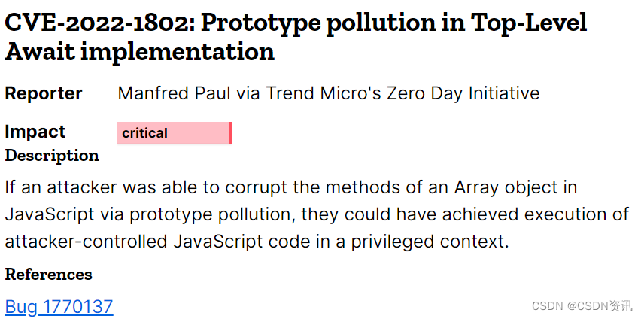Viewport: 644px width, 319px height.
Task: Click "JavaScript via prototype pollution" line
Action: 151,214
